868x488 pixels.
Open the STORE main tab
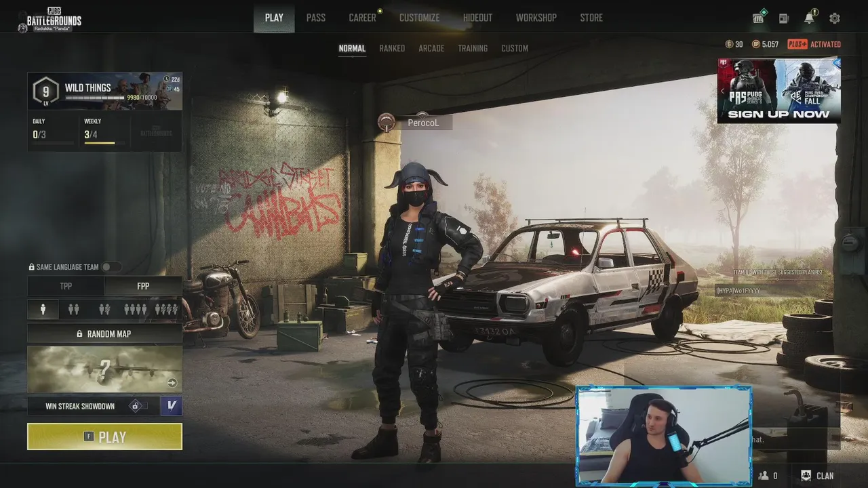[x=591, y=18]
